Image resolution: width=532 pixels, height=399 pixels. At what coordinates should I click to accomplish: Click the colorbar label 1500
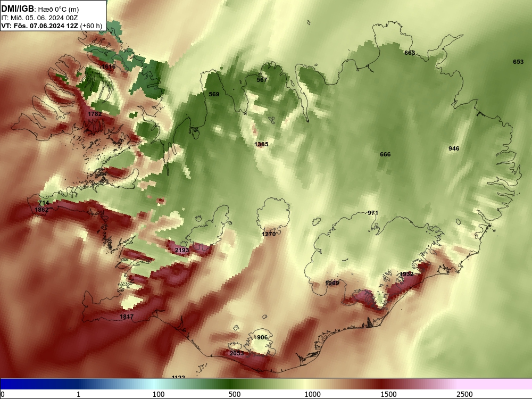click(x=388, y=394)
